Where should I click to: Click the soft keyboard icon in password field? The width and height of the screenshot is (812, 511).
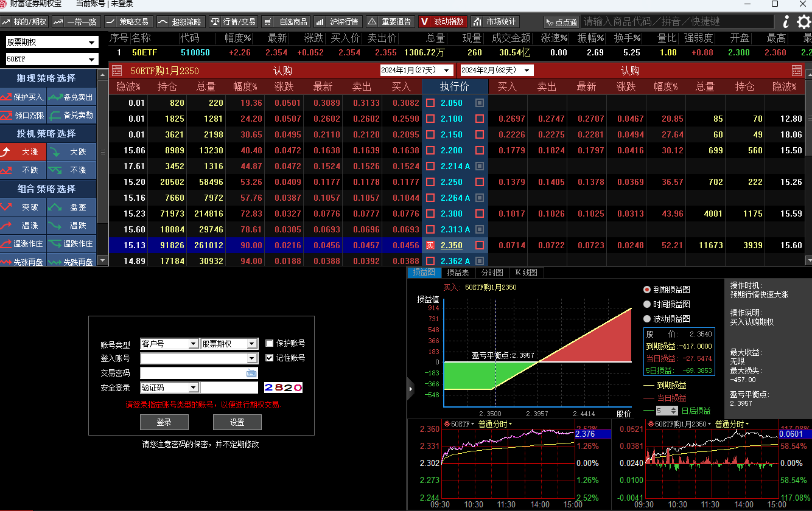pyautogui.click(x=251, y=373)
